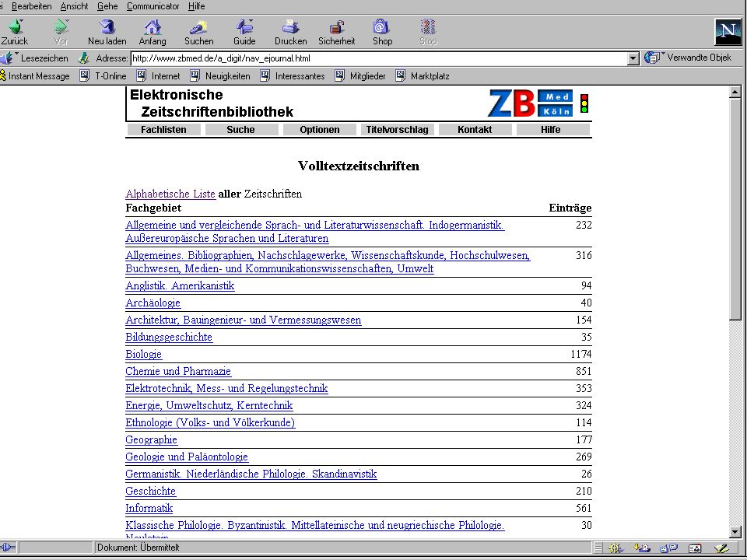
Task: Open the Gehe menu
Action: click(x=107, y=6)
